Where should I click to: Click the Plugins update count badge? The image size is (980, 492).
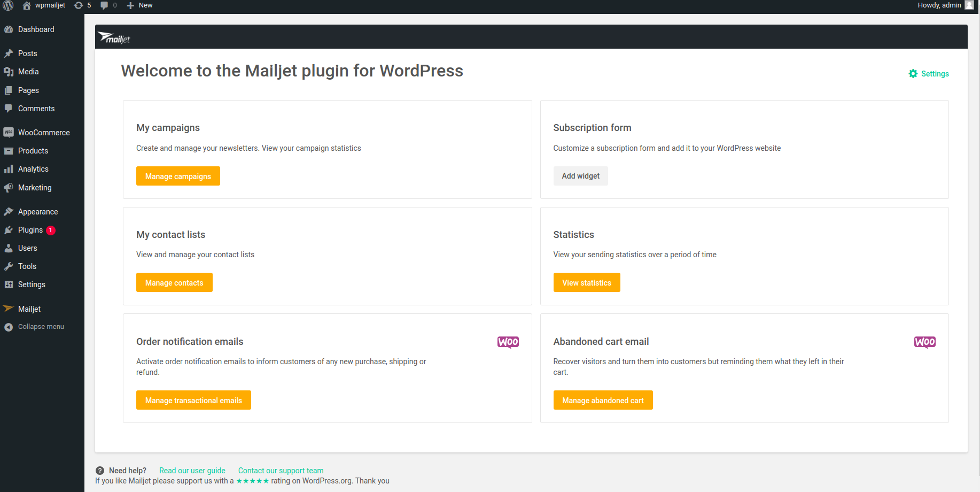(x=51, y=230)
